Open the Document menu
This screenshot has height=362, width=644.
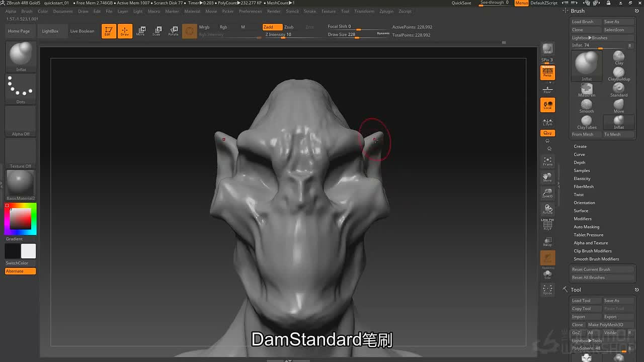point(63,11)
